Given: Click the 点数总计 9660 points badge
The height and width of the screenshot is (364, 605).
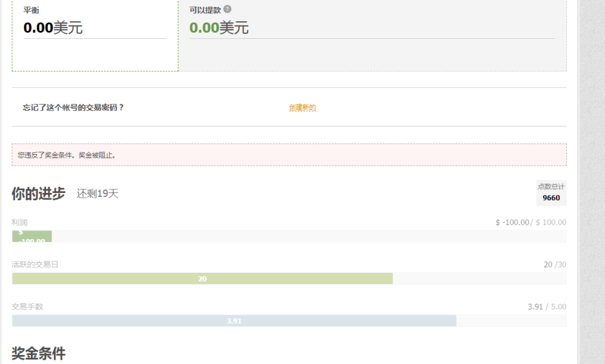Looking at the screenshot, I should pyautogui.click(x=551, y=193).
